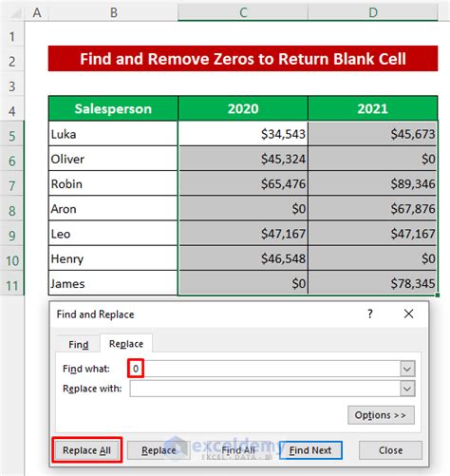
Task: Click cell with $46,548
Action: 243,258
